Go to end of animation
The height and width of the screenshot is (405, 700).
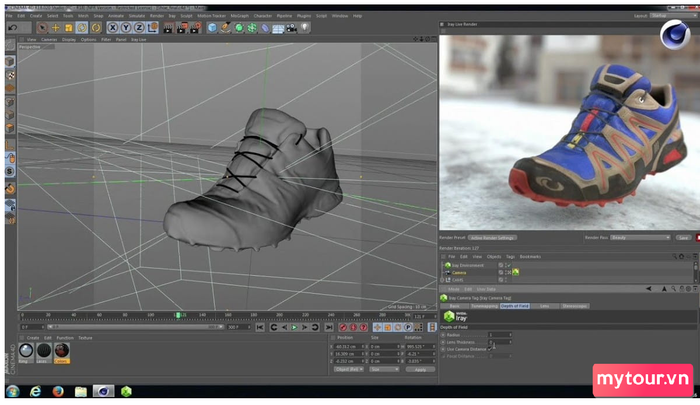(x=329, y=327)
